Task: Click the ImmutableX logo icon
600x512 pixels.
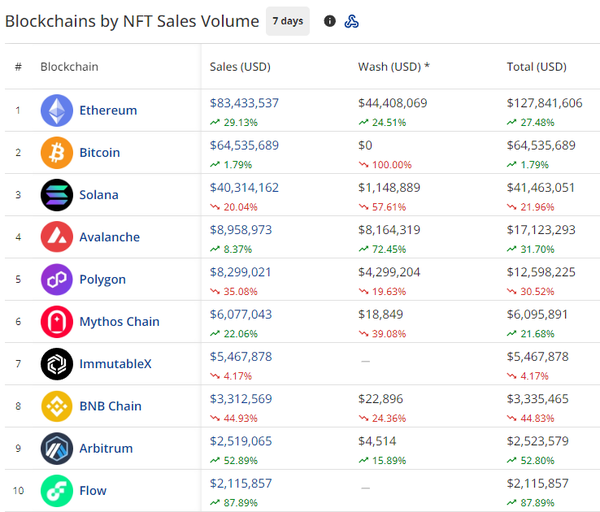Action: [x=56, y=364]
